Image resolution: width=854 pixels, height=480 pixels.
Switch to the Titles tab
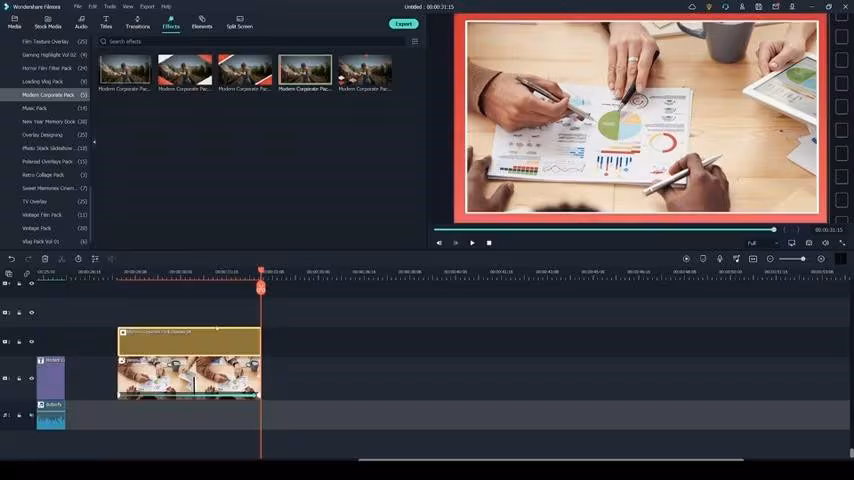[106, 22]
